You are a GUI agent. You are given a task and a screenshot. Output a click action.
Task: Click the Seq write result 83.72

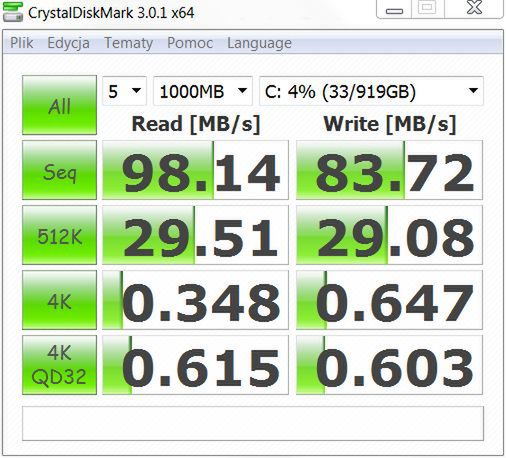389,170
